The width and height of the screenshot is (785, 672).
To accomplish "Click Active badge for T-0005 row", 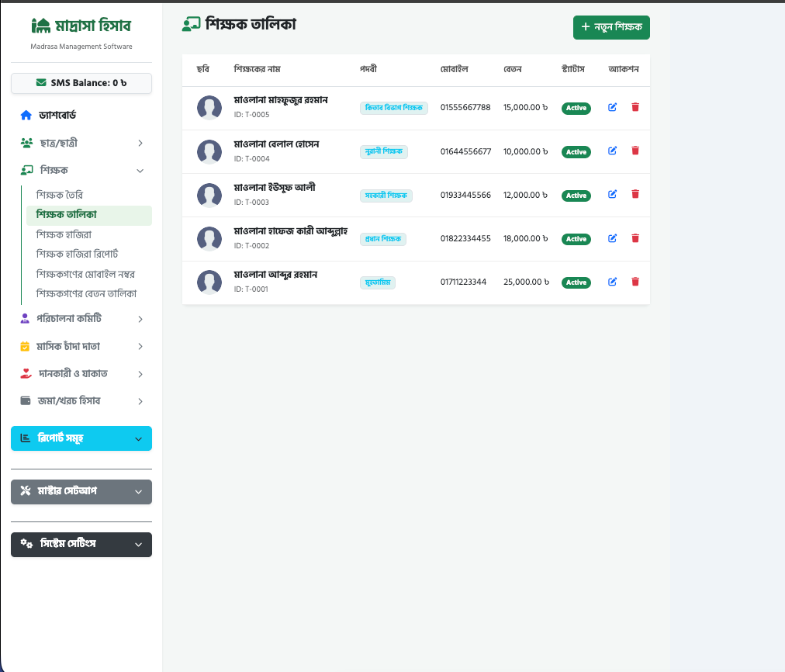I will point(576,108).
